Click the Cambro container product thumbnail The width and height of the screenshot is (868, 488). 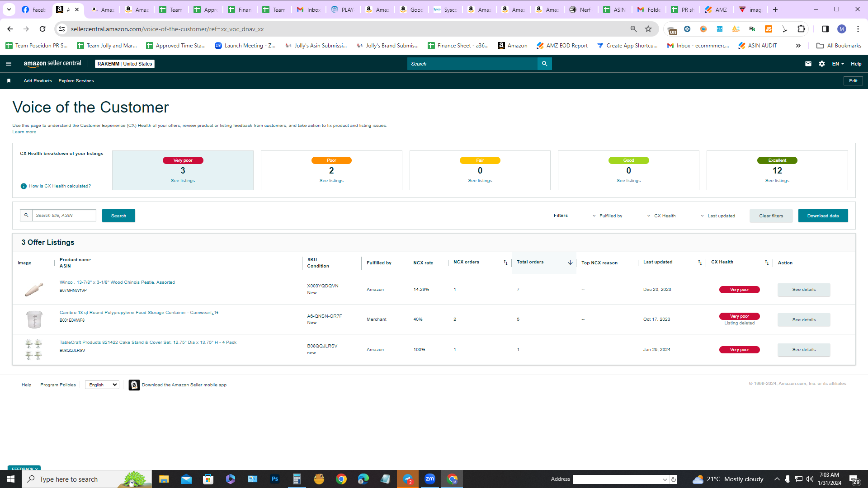tap(34, 319)
